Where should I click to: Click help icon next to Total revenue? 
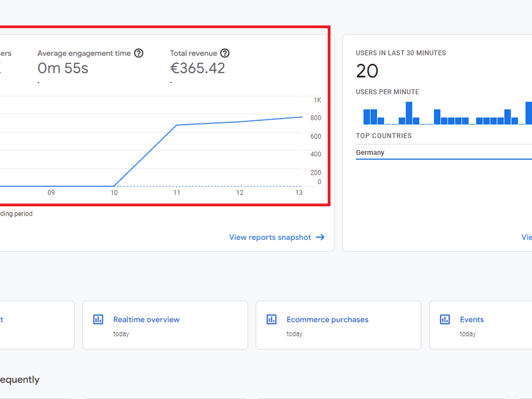pos(225,53)
